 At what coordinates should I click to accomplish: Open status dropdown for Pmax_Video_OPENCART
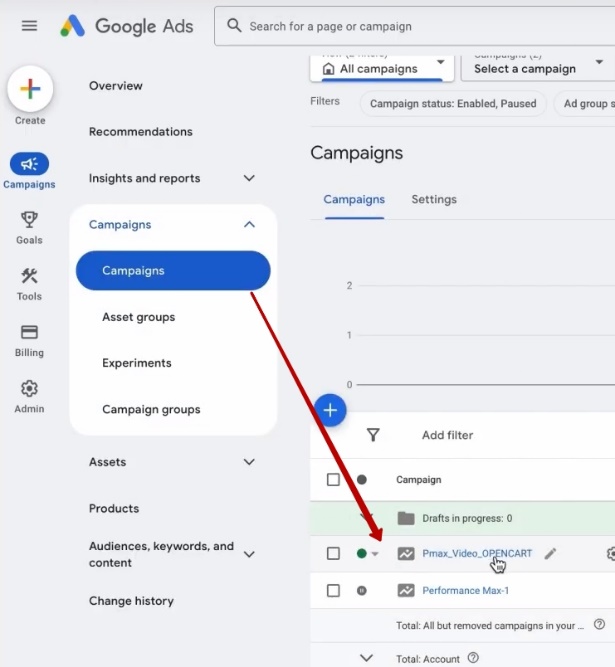[375, 554]
